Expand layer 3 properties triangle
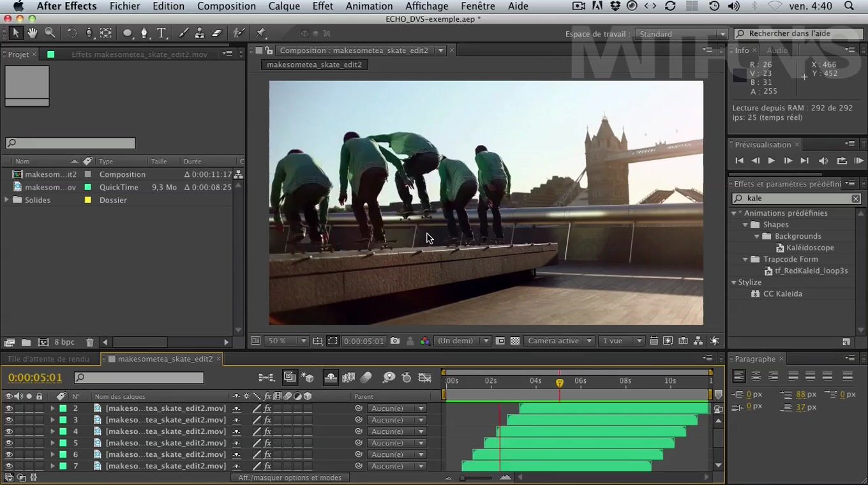This screenshot has width=868, height=485. point(52,420)
